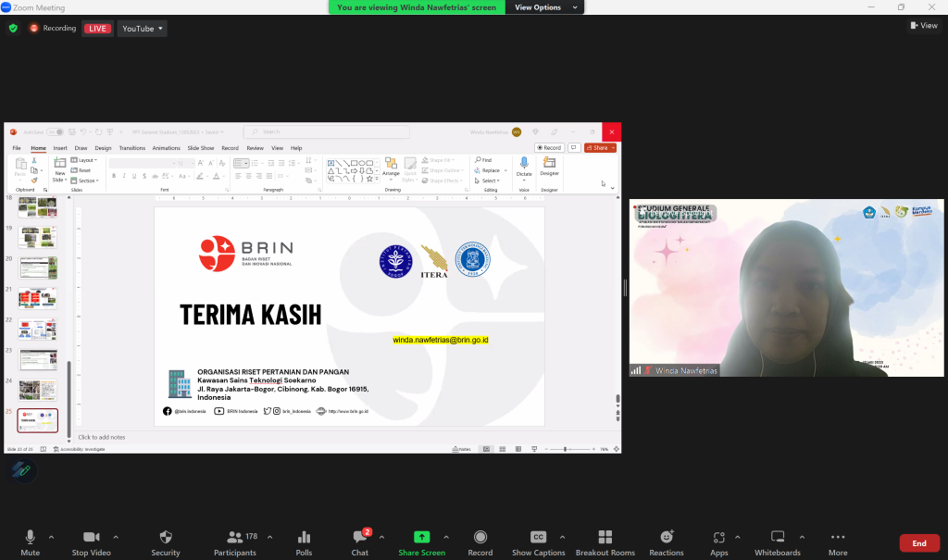
Task: Expand caption options arrow beside Show Captions
Action: point(562,537)
